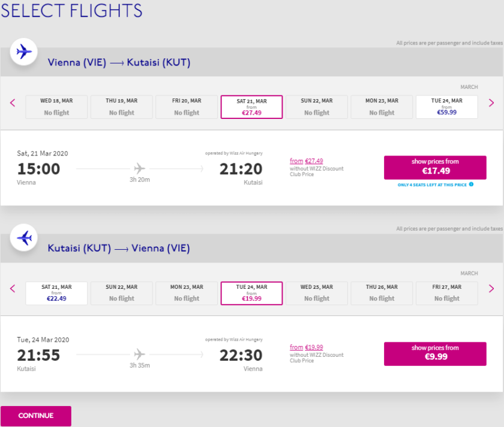
Task: Expand outbound prices from €17.49
Action: [435, 168]
